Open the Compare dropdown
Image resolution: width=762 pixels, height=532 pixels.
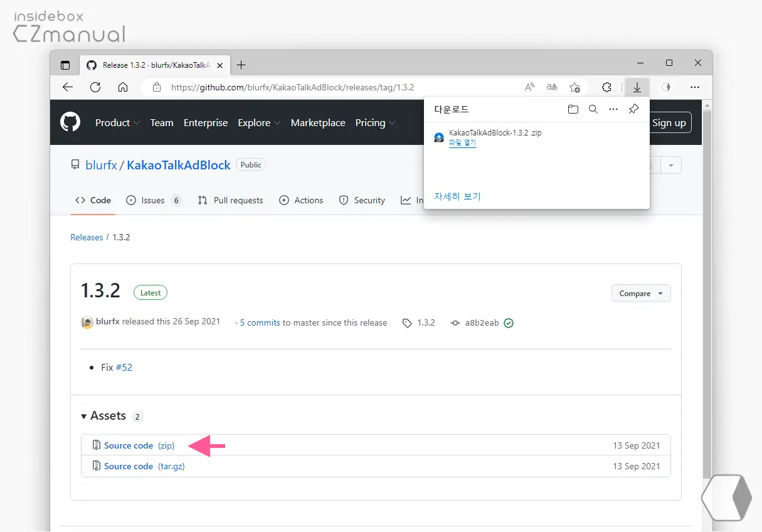[641, 293]
